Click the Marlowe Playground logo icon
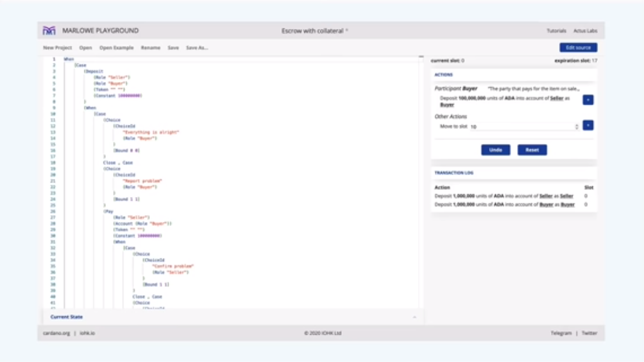 click(49, 31)
